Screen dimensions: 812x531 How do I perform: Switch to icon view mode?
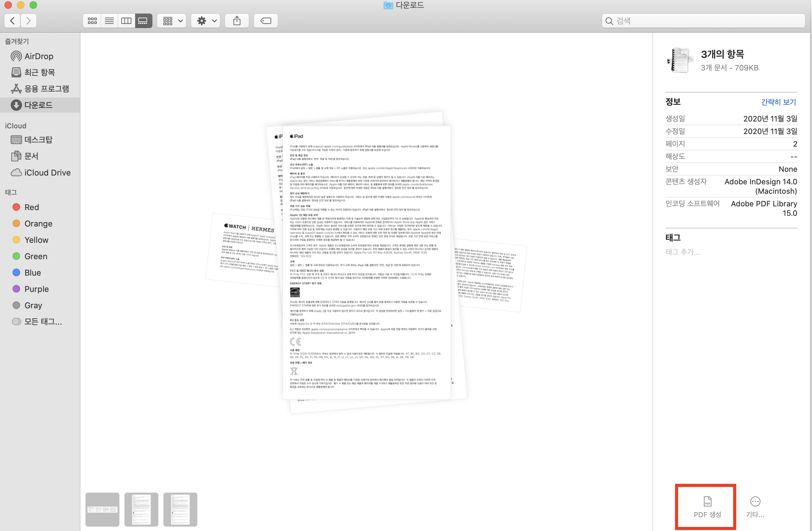(x=92, y=21)
